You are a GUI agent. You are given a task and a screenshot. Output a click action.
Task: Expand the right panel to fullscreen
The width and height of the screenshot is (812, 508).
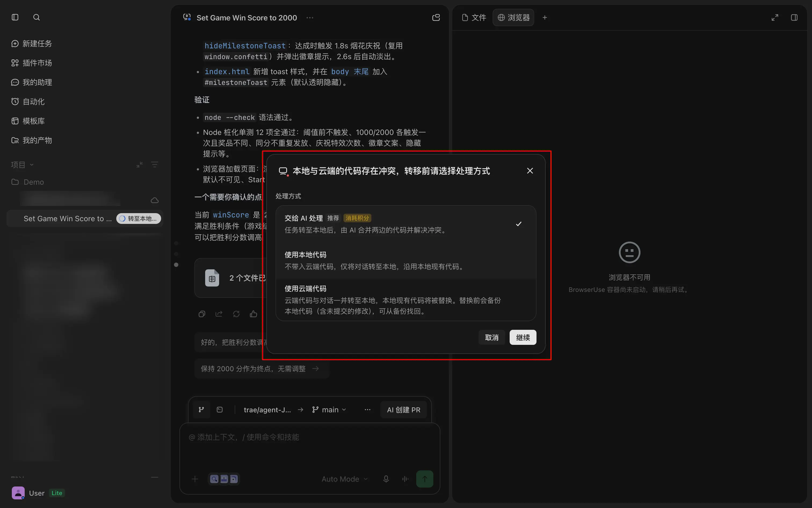coord(775,17)
